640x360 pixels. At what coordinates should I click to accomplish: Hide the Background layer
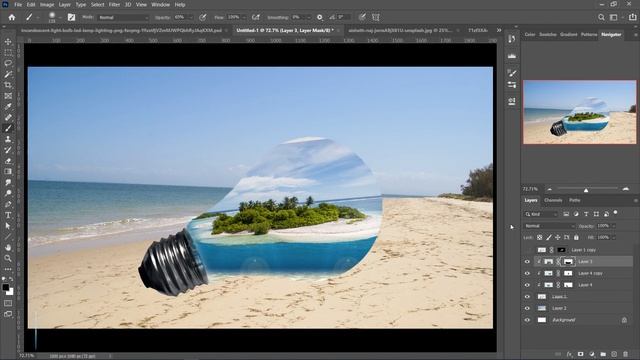point(527,320)
